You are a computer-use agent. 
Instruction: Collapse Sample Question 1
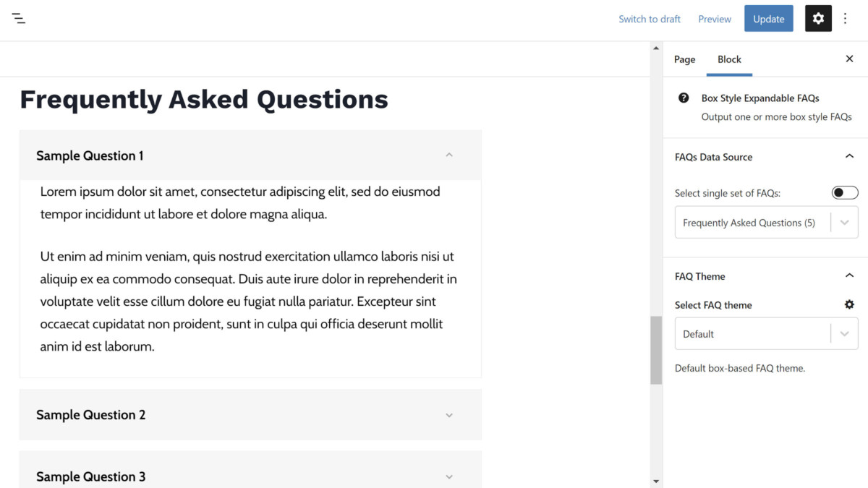click(x=449, y=155)
